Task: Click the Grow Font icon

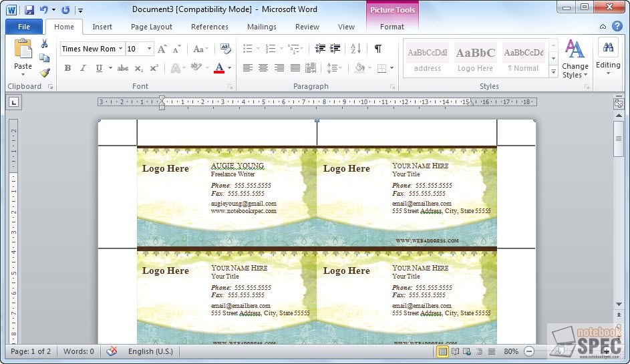Action: [x=162, y=49]
